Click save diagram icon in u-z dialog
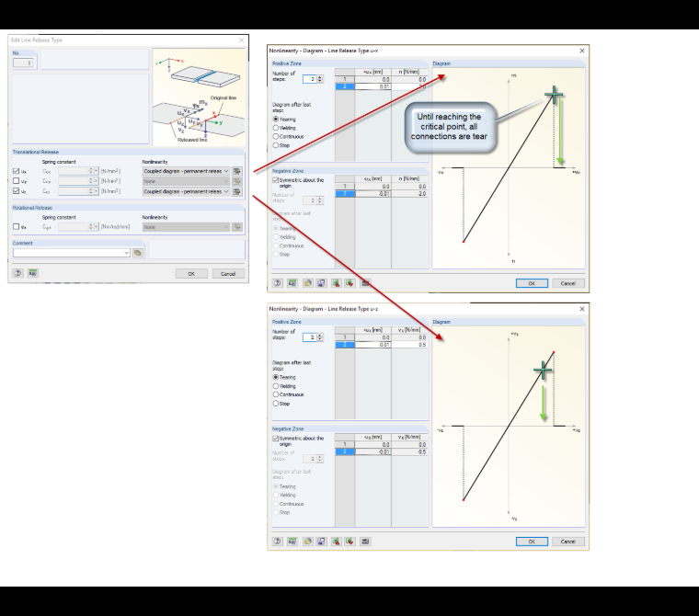The image size is (699, 616). pos(321,542)
